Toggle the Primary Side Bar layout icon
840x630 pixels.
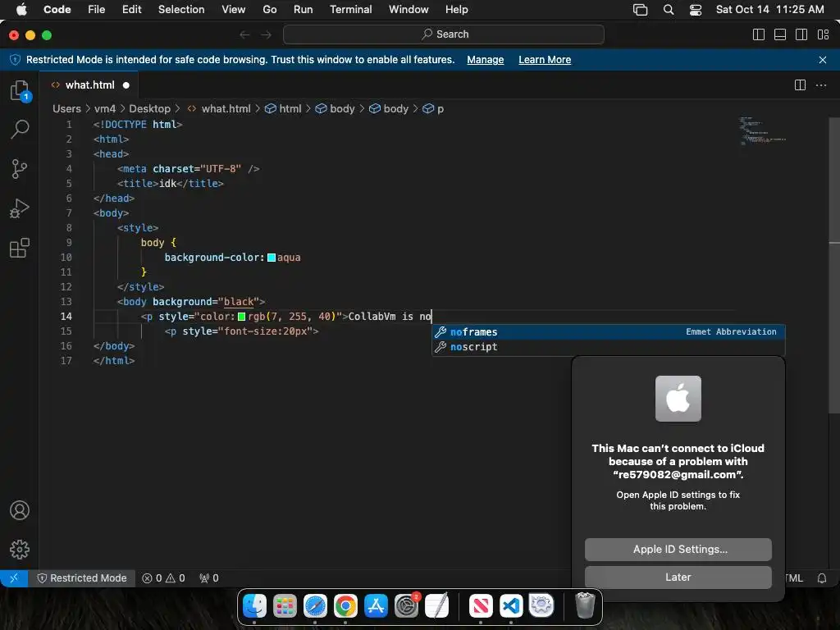(x=759, y=34)
